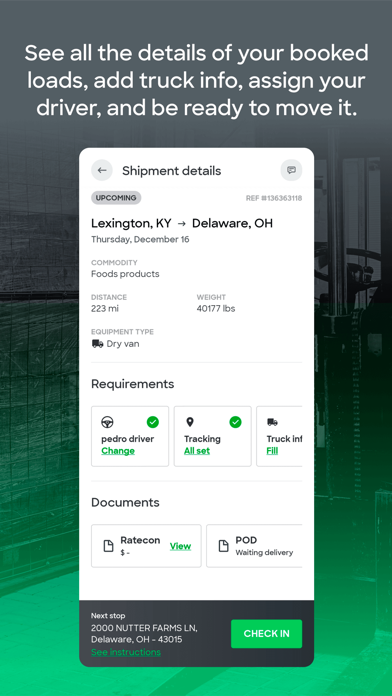Image resolution: width=392 pixels, height=696 pixels.
Task: Click the Thursday, December 16 date
Action: click(x=140, y=240)
